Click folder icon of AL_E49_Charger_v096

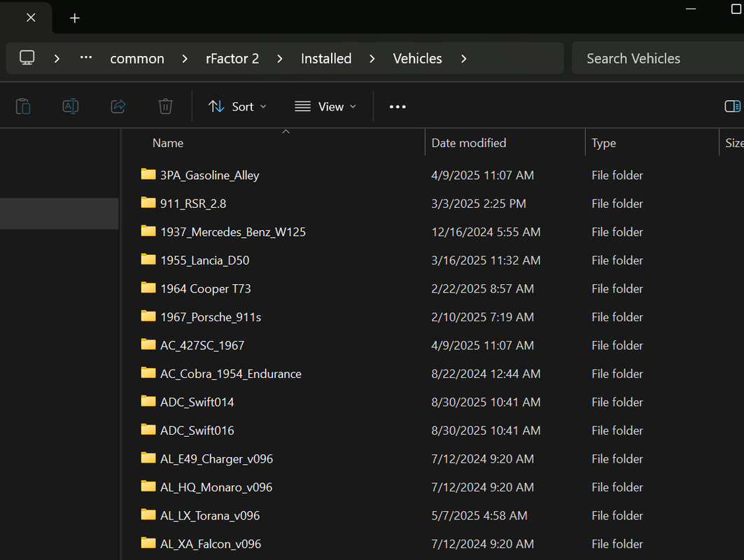pos(148,458)
